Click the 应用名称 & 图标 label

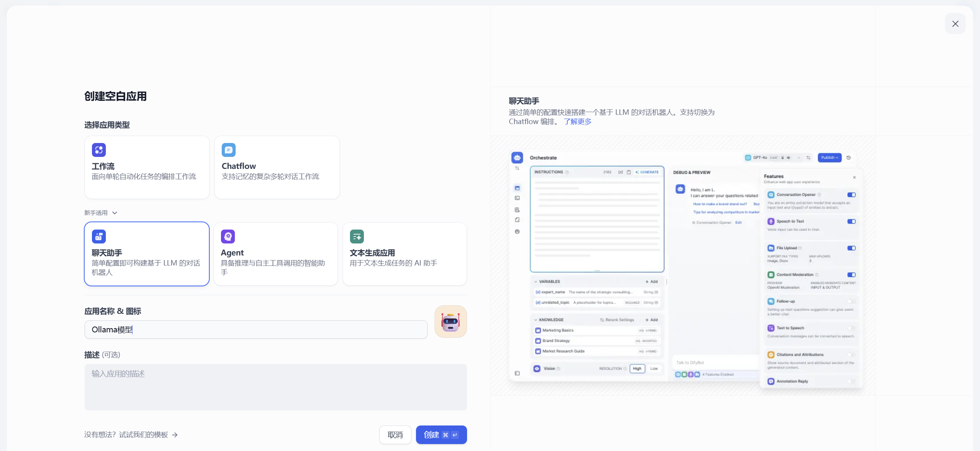pyautogui.click(x=113, y=311)
